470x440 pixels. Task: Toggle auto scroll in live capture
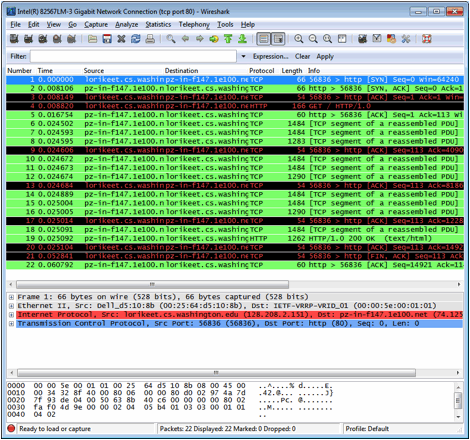pos(278,39)
